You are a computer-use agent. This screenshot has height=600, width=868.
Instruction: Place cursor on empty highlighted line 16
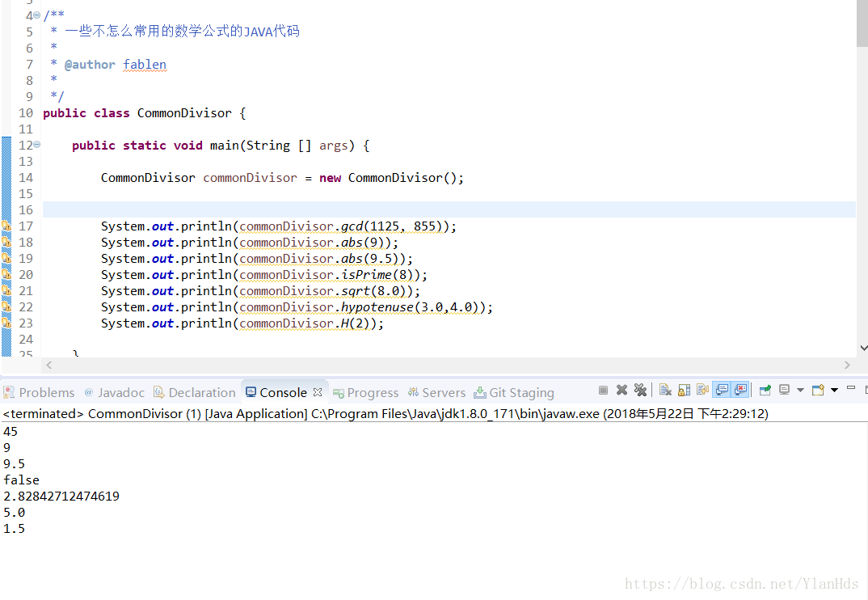(x=449, y=209)
